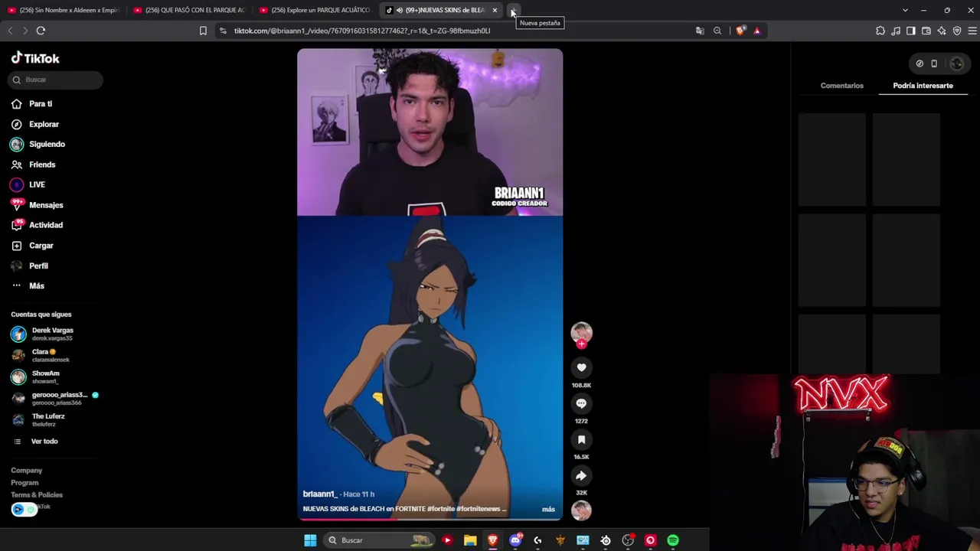Toggle the green power switch in the pill widget

31,510
